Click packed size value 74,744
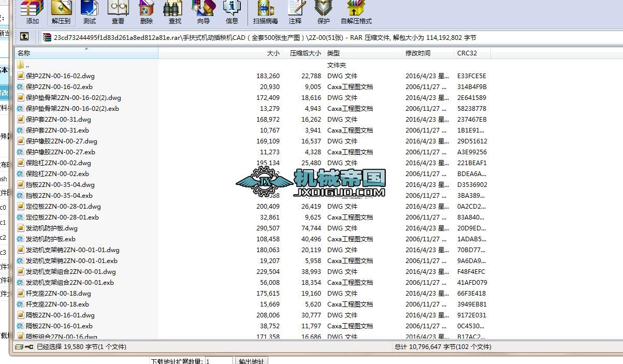The height and width of the screenshot is (364, 623). click(x=311, y=228)
